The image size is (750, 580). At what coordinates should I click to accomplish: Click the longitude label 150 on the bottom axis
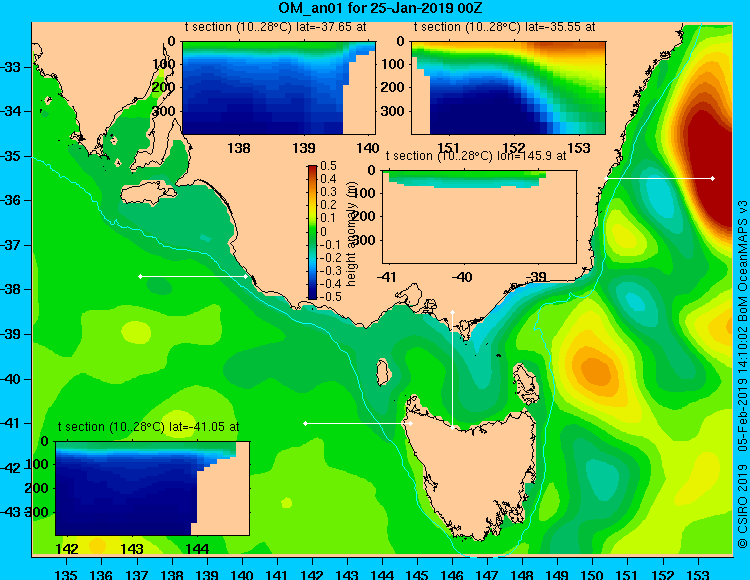point(593,575)
